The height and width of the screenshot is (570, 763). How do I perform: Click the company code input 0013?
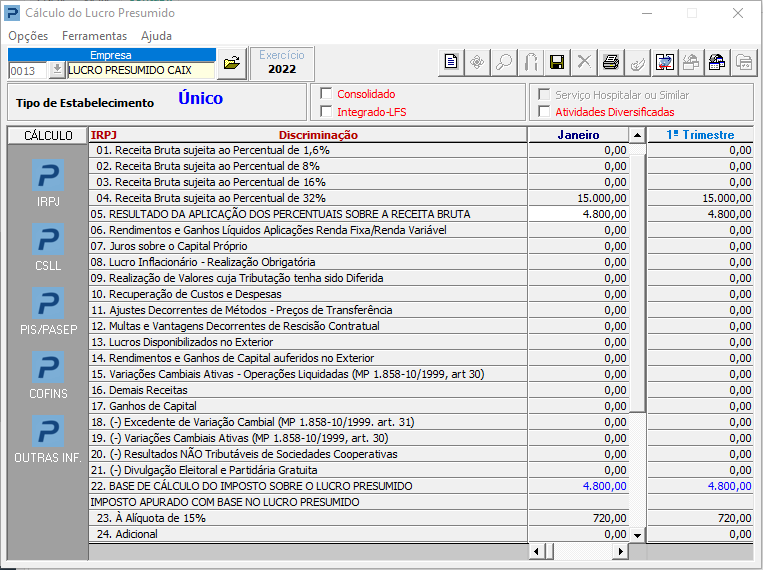pyautogui.click(x=28, y=71)
